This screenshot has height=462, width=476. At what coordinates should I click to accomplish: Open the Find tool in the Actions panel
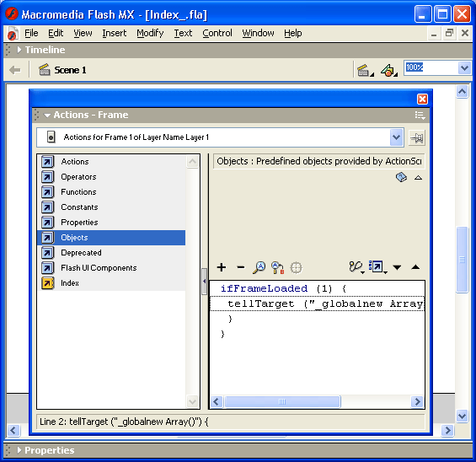(x=259, y=267)
